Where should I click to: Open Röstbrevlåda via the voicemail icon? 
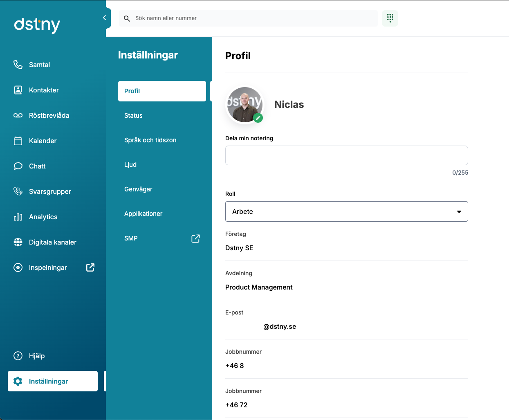pos(18,115)
